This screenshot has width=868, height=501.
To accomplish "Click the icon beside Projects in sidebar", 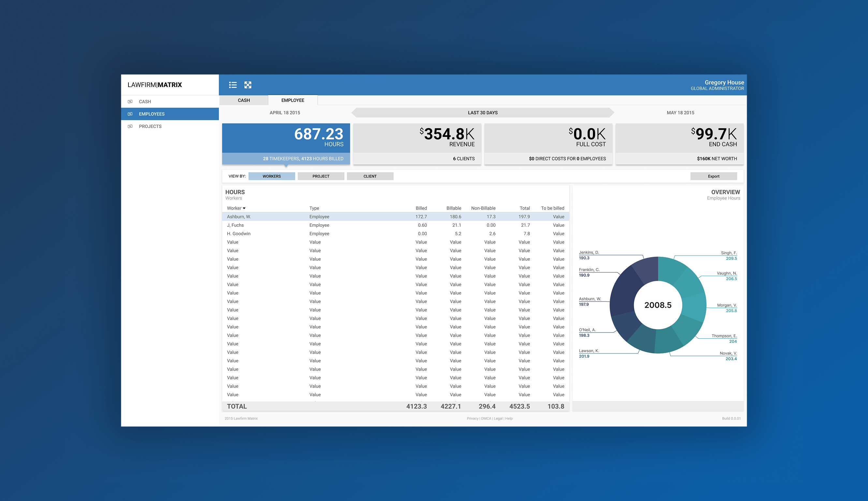I will point(130,126).
